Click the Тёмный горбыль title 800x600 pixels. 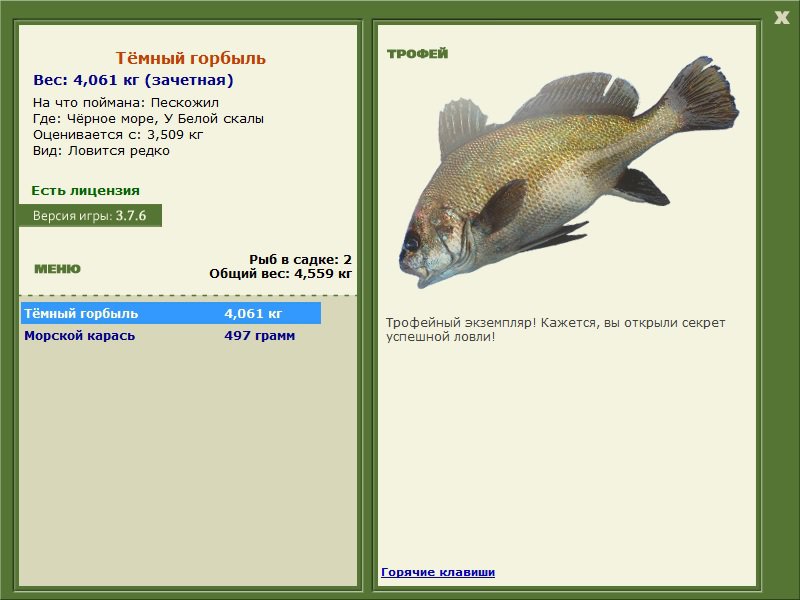(190, 58)
